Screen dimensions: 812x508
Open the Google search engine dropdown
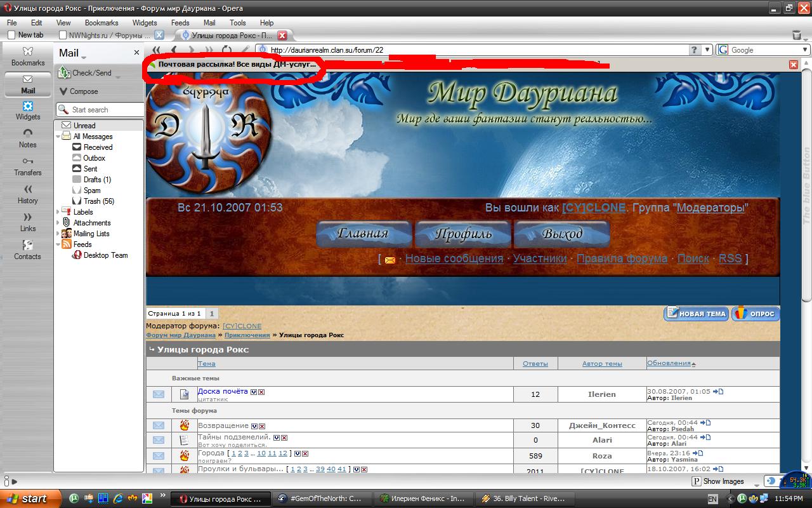point(804,50)
